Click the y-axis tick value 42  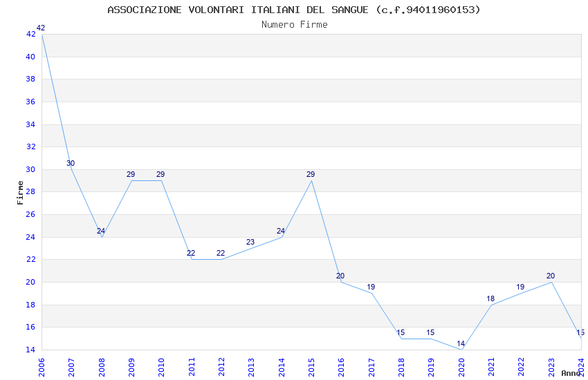coord(30,34)
